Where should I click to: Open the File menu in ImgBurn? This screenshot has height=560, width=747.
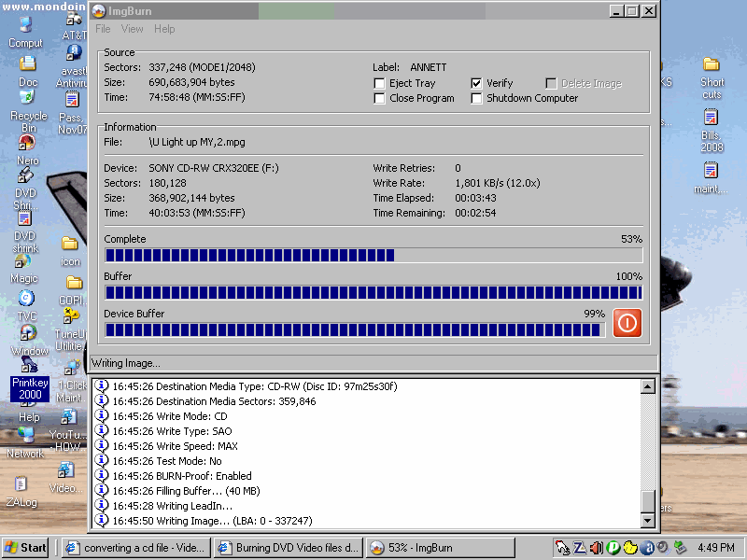[103, 29]
